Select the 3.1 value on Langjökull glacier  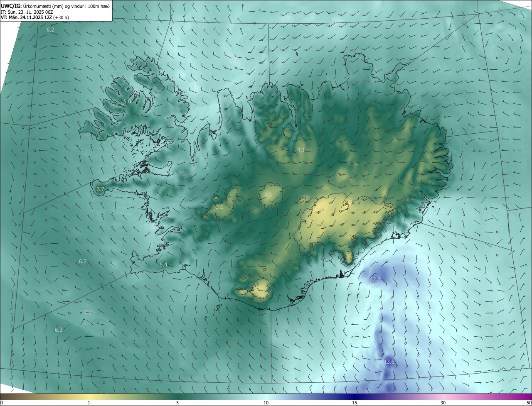[219, 207]
